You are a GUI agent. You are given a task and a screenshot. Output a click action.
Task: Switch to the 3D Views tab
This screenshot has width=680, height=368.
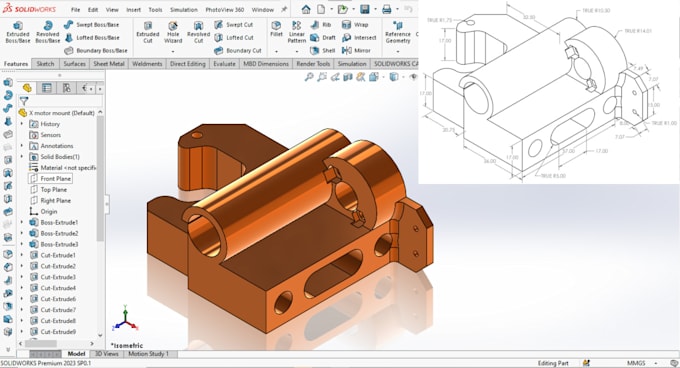click(107, 354)
